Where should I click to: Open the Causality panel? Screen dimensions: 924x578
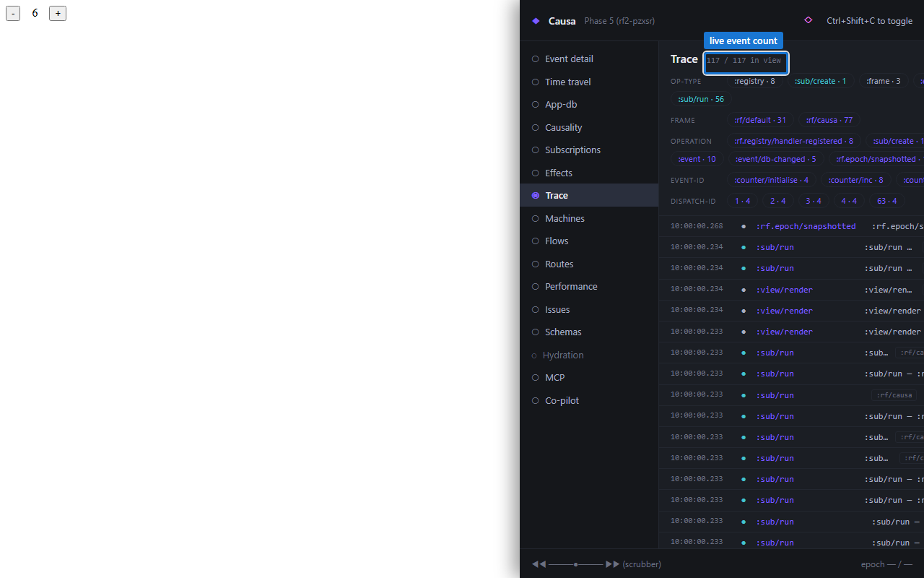pos(589,127)
